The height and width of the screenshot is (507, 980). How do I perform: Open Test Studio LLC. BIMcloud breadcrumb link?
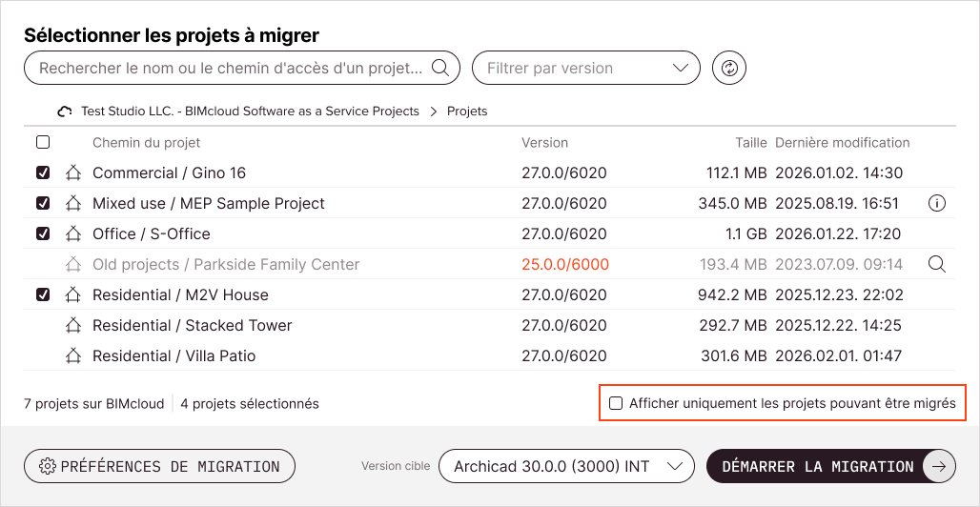[250, 112]
